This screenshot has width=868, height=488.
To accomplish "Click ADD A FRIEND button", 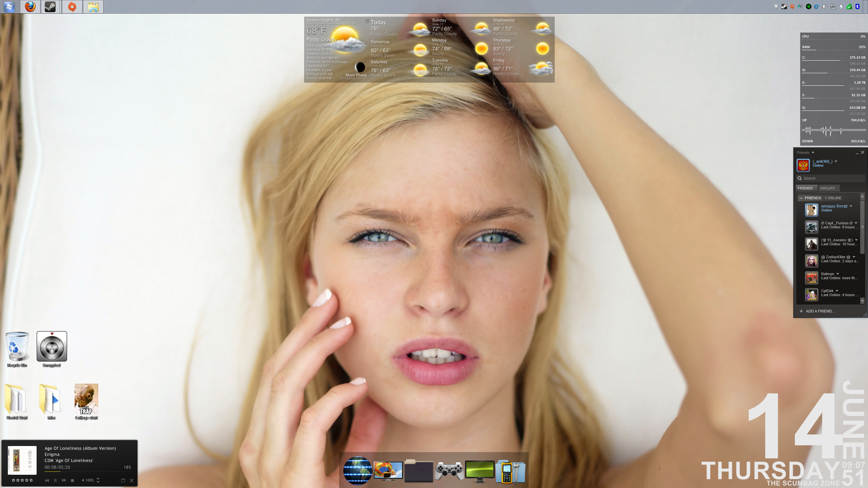I will (820, 311).
